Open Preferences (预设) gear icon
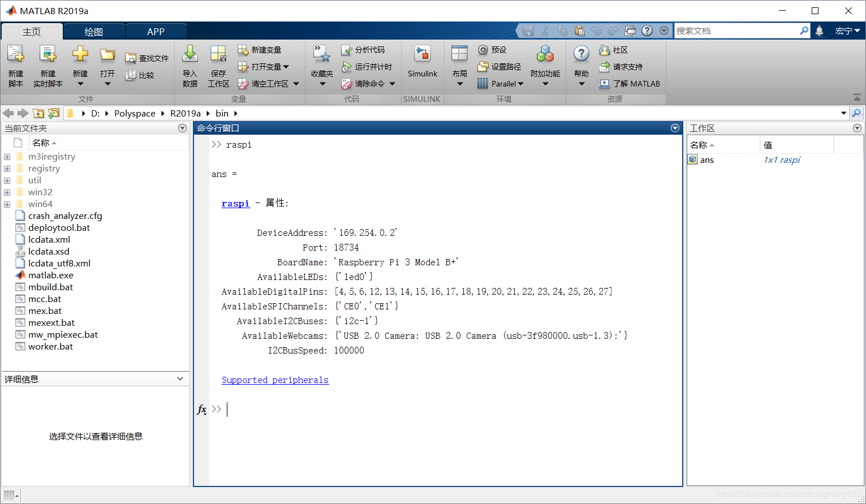The height and width of the screenshot is (504, 866). [x=483, y=50]
